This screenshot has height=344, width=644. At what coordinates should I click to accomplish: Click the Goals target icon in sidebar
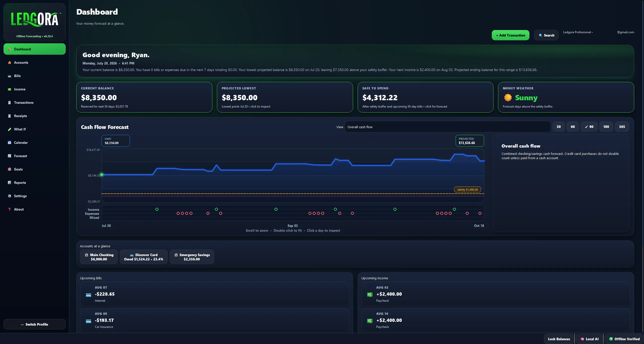(x=10, y=169)
